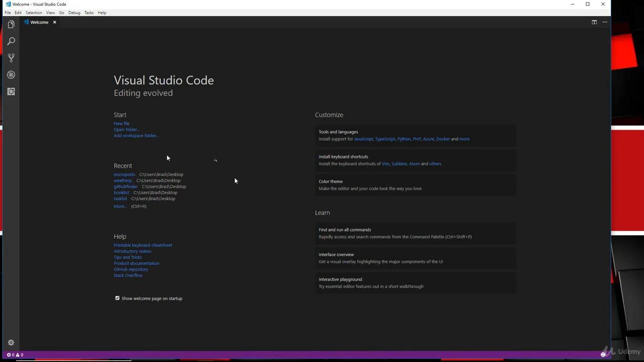The height and width of the screenshot is (362, 644).
Task: Open the Debug menu
Action: pyautogui.click(x=74, y=13)
